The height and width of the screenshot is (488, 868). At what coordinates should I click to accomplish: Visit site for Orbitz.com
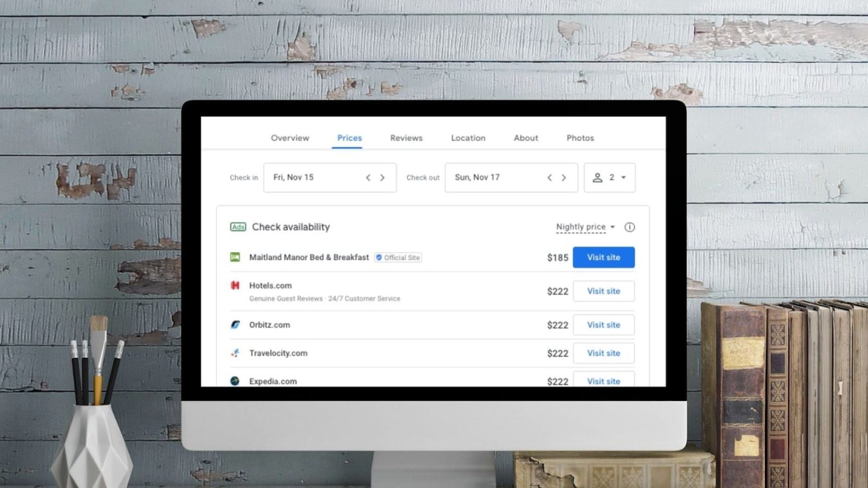tap(604, 325)
